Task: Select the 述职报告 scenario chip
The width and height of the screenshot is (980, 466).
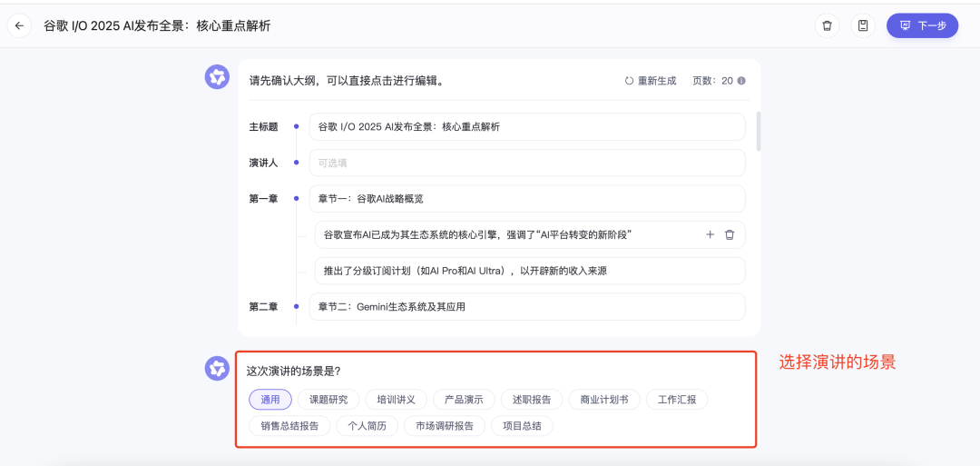Action: 532,399
